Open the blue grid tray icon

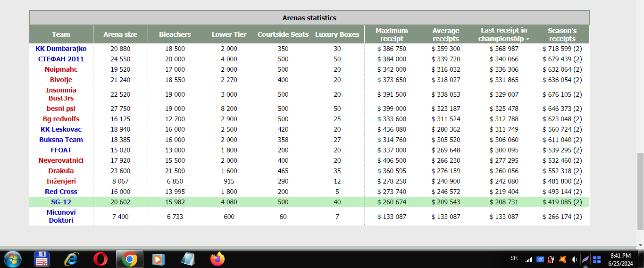pyautogui.click(x=596, y=259)
